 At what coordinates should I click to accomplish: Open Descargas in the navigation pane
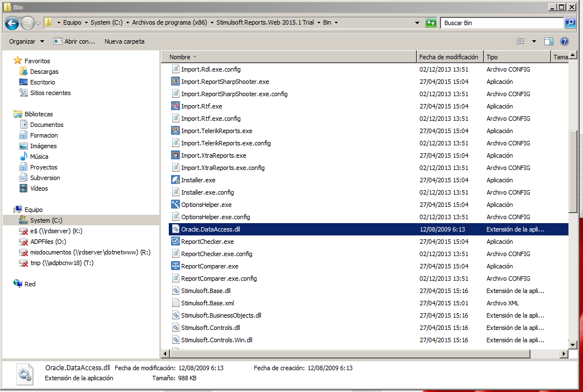[44, 72]
